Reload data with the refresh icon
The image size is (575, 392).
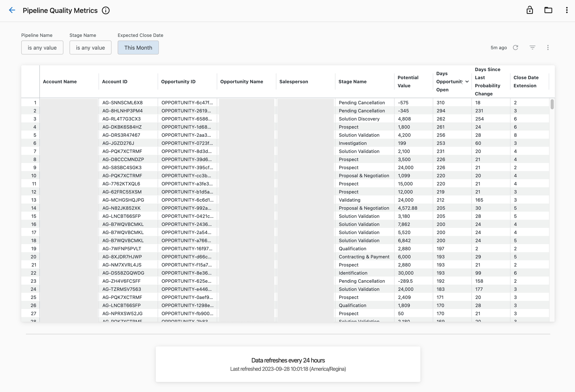click(515, 47)
